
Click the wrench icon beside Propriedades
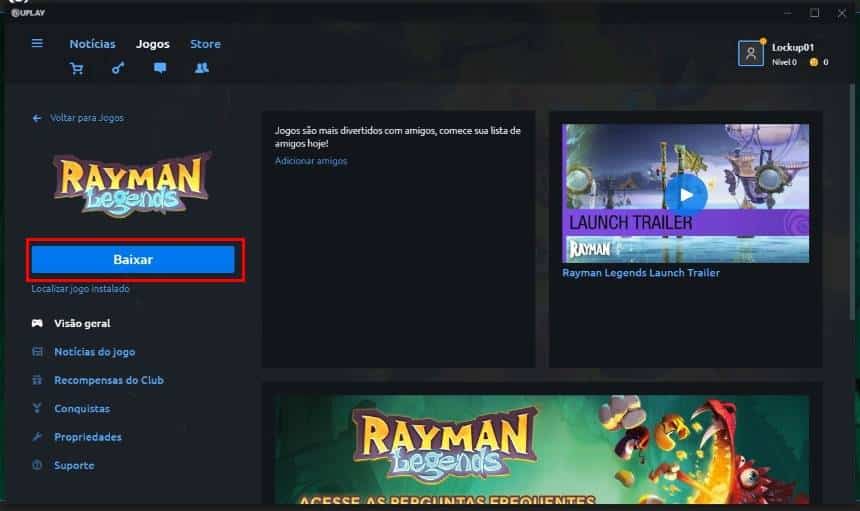[x=37, y=437]
